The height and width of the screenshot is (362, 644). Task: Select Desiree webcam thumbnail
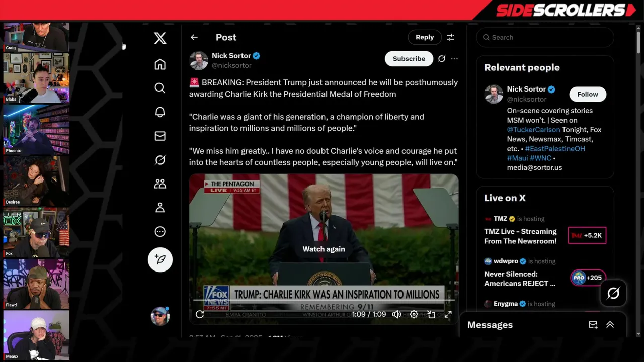[x=36, y=181]
